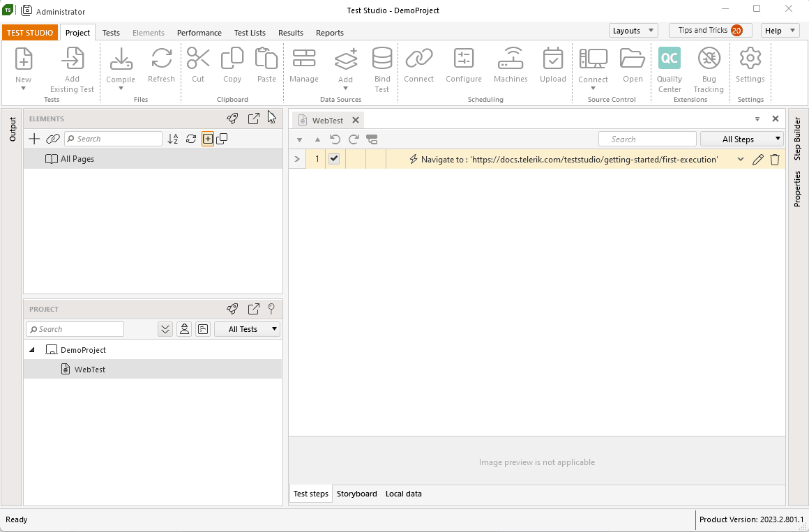This screenshot has width=809, height=532.
Task: Open the Help dropdown
Action: coord(780,31)
